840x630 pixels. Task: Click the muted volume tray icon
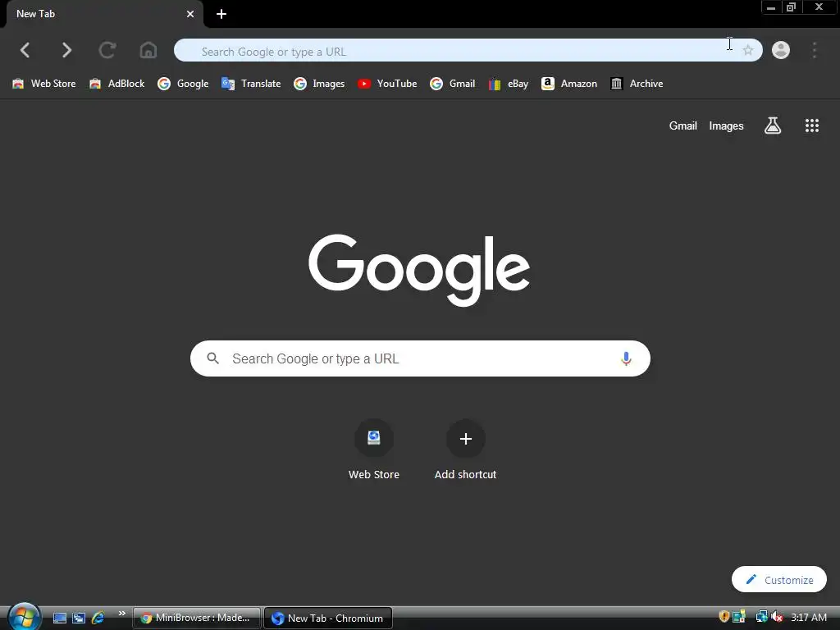777,617
